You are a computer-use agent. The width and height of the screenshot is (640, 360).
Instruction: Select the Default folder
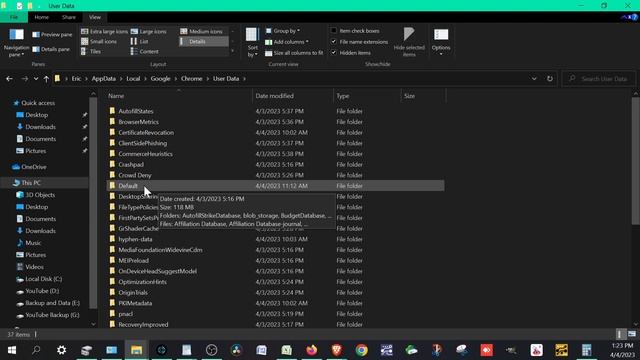275,186
